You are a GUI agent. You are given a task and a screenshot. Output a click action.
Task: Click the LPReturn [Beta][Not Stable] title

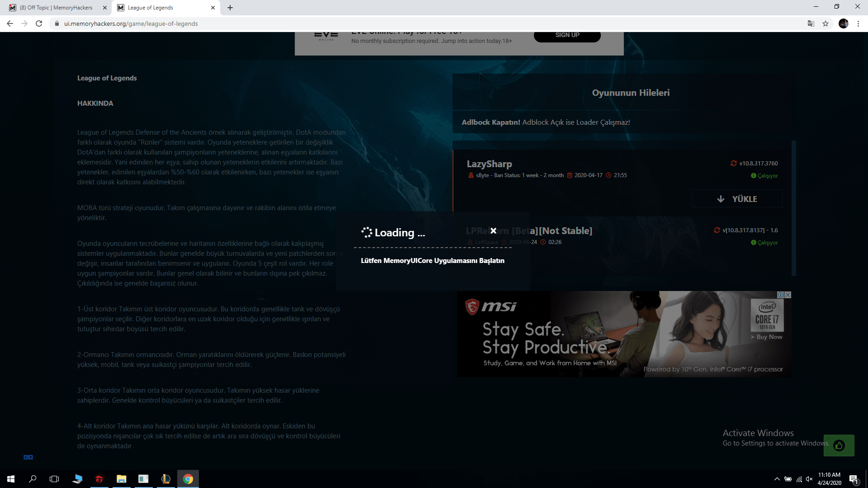529,230
